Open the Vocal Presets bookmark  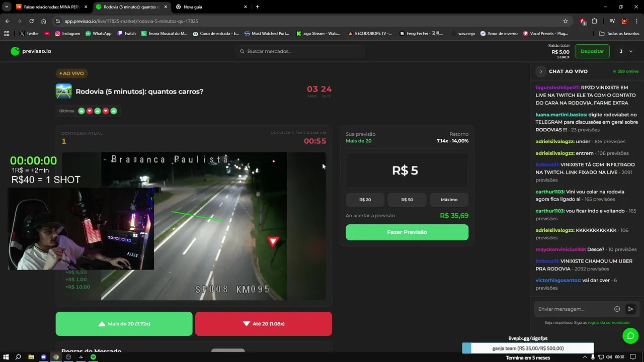point(546,34)
